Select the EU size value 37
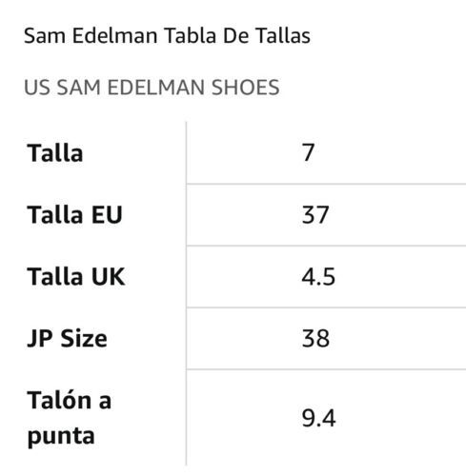Screen dimensions: 466x476 click(x=315, y=215)
